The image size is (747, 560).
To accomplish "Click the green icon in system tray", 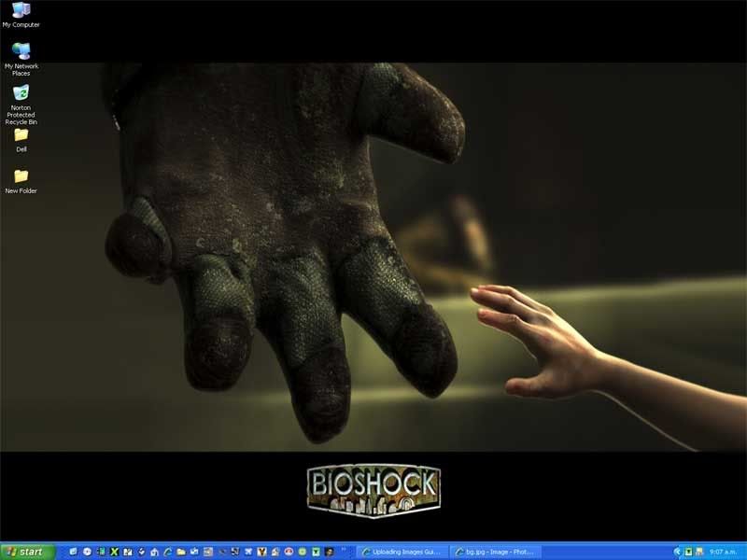I will tap(688, 552).
